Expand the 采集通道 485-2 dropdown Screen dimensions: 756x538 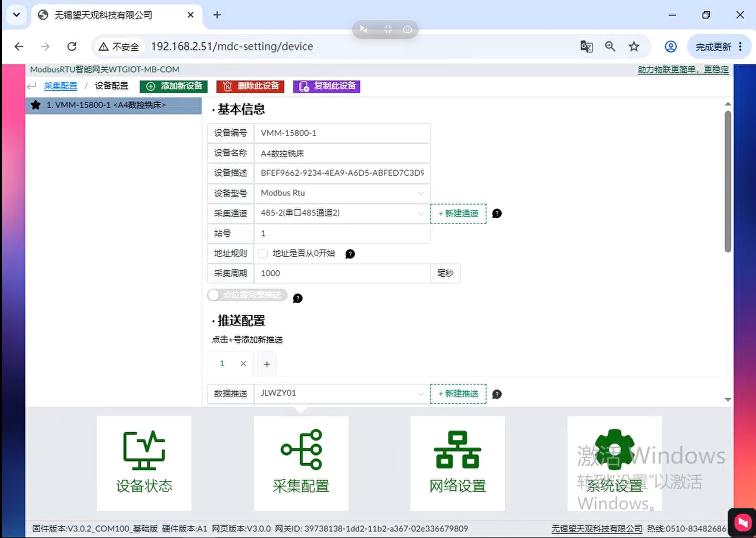(342, 213)
